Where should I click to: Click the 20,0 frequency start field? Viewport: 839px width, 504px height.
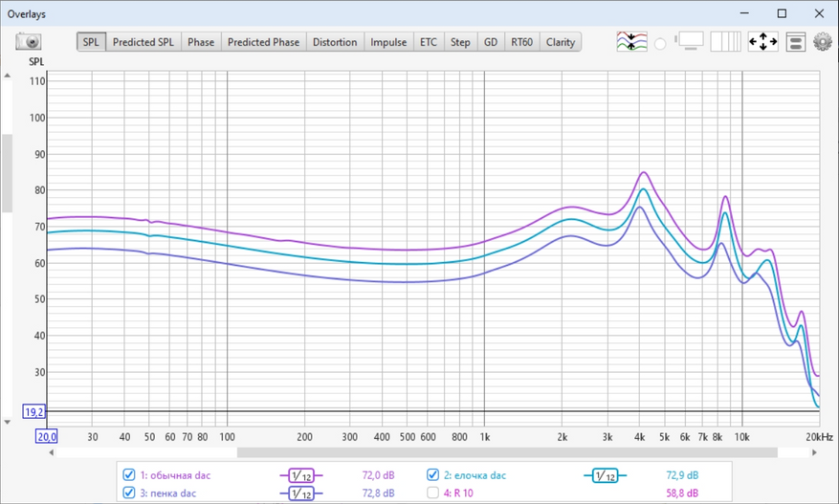pos(47,436)
